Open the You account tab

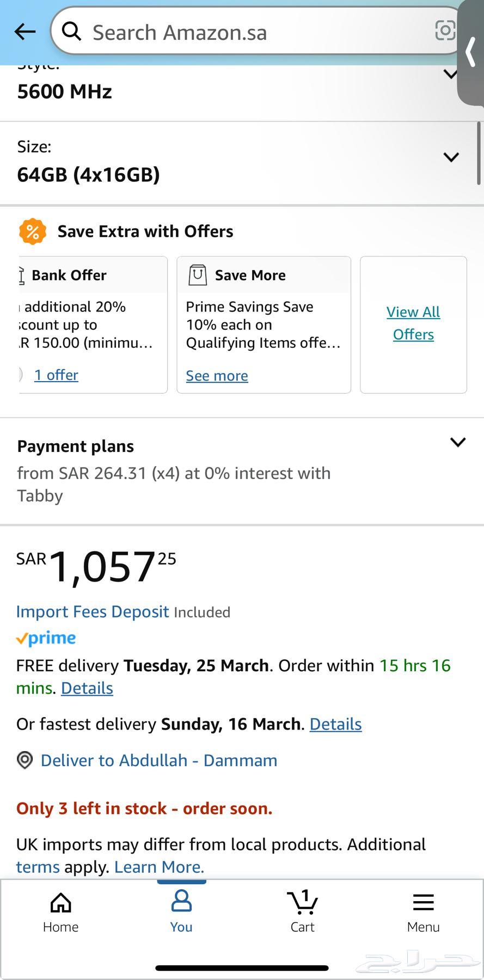(x=181, y=913)
